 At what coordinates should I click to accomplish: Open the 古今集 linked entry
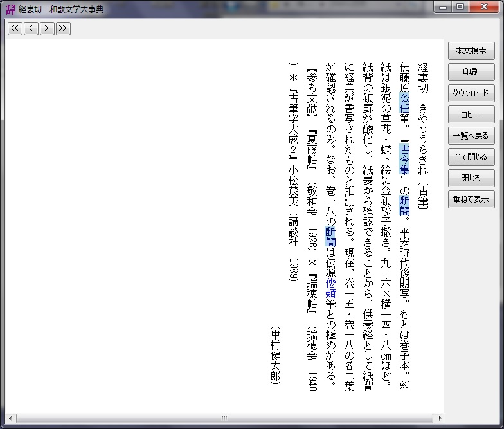pyautogui.click(x=405, y=159)
